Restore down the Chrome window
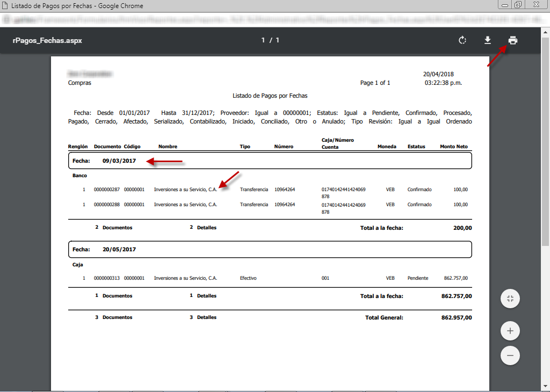The width and height of the screenshot is (550, 392). 518,5
